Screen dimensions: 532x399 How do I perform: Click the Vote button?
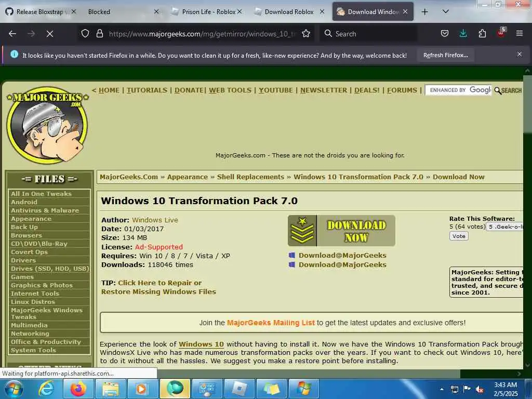(x=459, y=236)
